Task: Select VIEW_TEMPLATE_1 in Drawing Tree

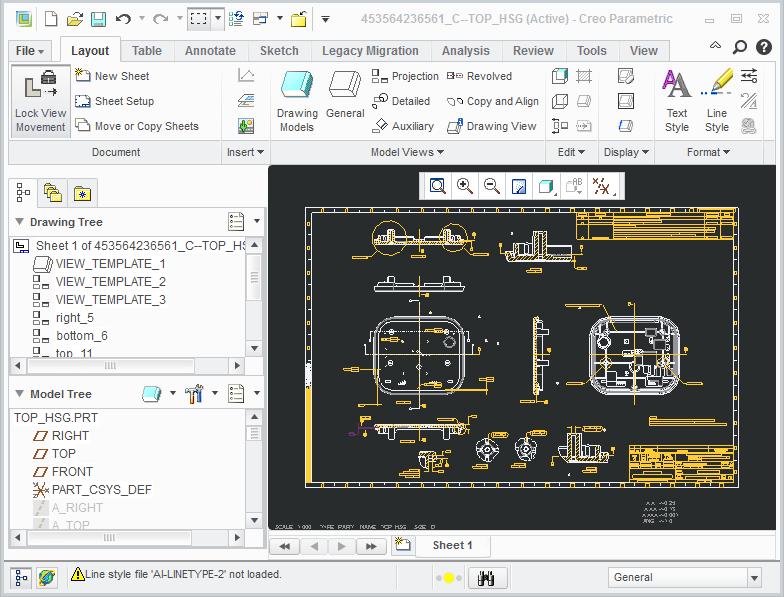Action: (x=99, y=264)
